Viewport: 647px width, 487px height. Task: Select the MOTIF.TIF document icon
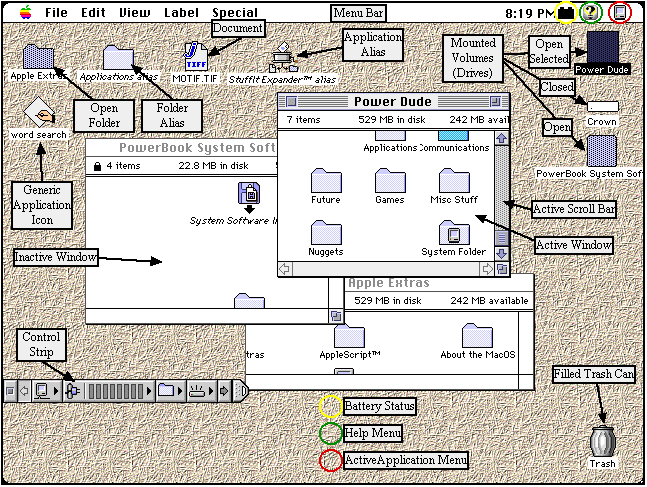[196, 57]
